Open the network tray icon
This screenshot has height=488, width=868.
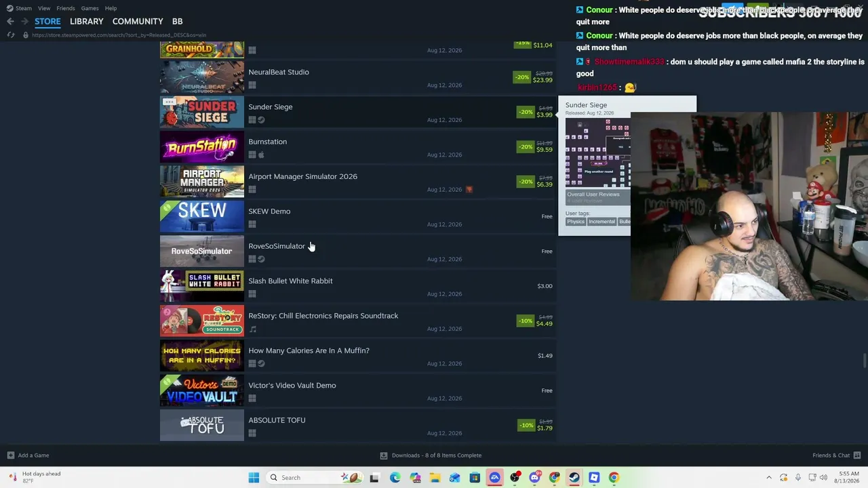coord(812,478)
